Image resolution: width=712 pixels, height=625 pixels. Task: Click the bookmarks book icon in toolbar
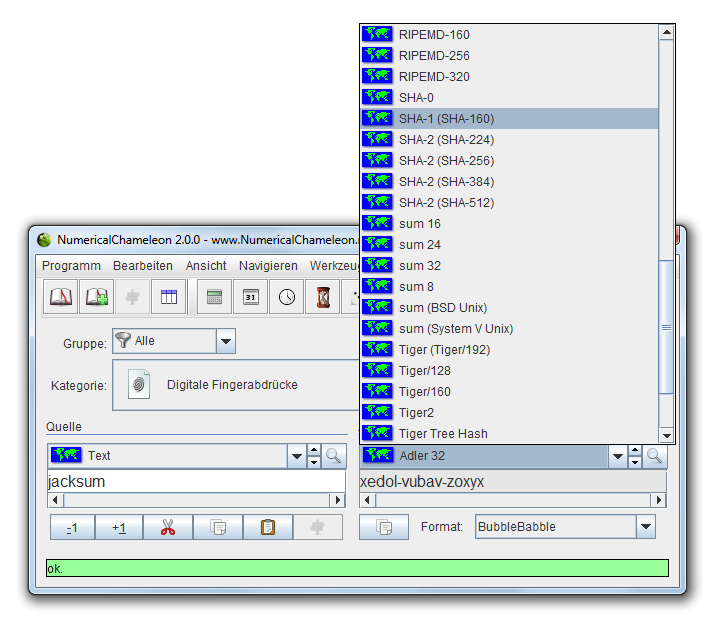tap(62, 297)
